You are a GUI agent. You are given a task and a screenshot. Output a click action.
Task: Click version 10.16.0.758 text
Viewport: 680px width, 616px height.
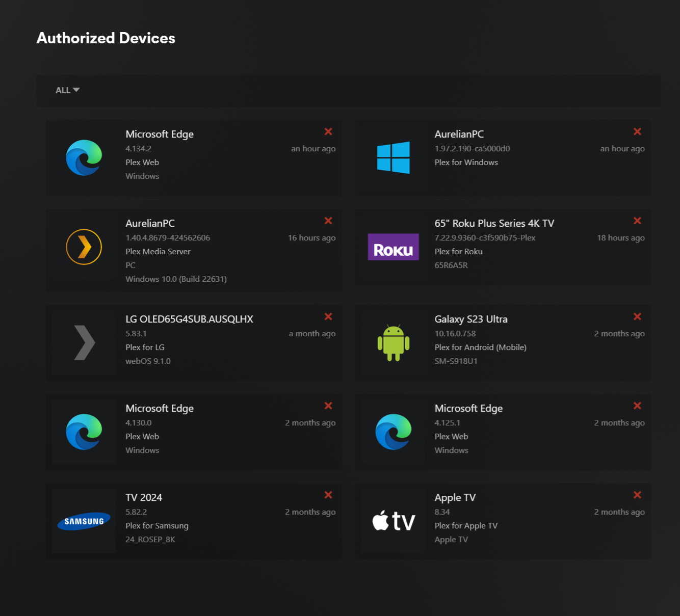click(x=455, y=334)
